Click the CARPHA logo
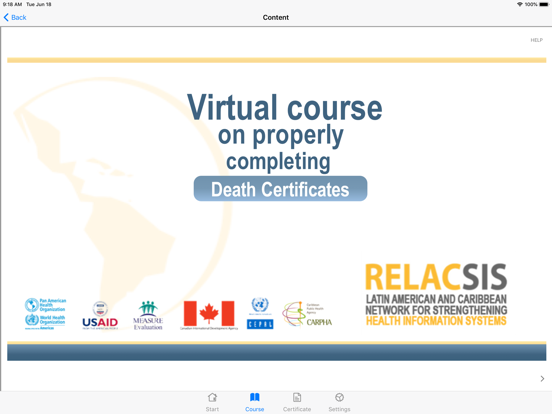The height and width of the screenshot is (414, 552). pyautogui.click(x=307, y=314)
